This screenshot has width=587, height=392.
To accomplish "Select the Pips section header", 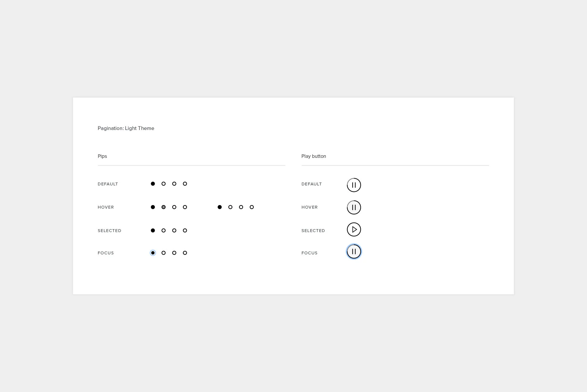I will tap(102, 156).
